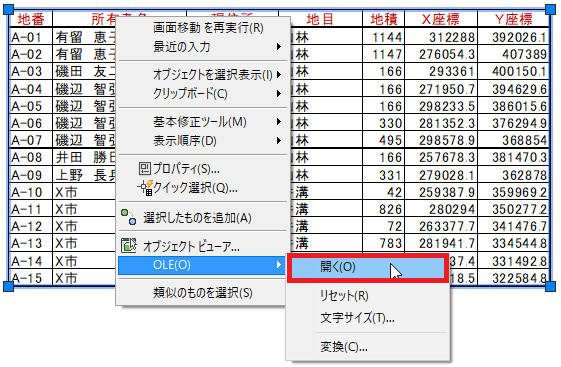Click the Object Viewer icon
Viewport: 561px width, 367px height.
click(128, 245)
